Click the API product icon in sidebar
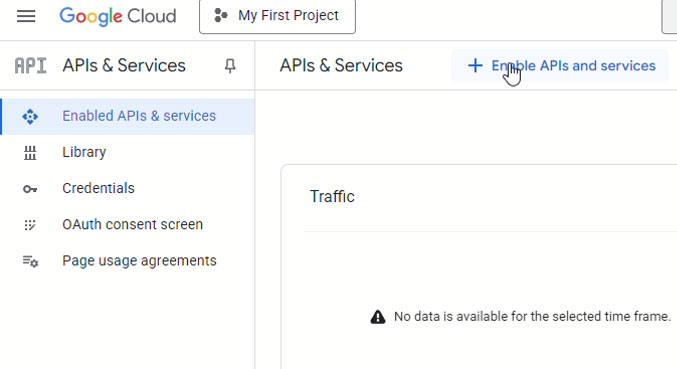Viewport: 677px width, 369px height. [30, 66]
